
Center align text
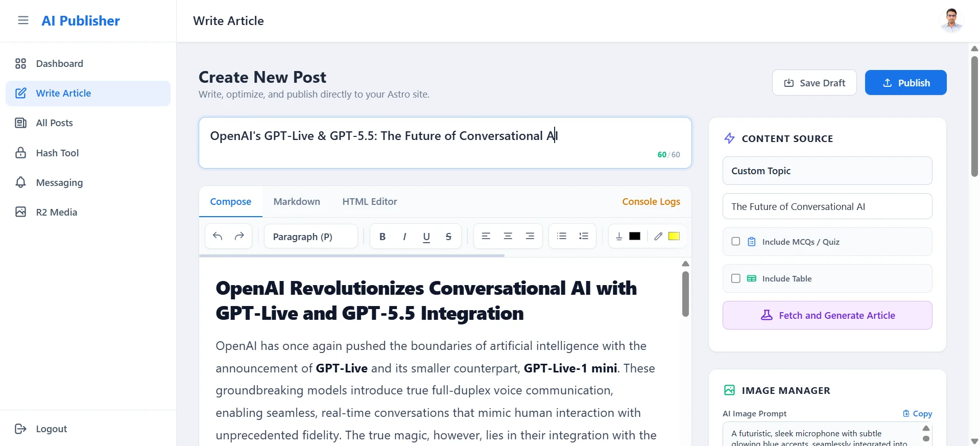click(508, 236)
